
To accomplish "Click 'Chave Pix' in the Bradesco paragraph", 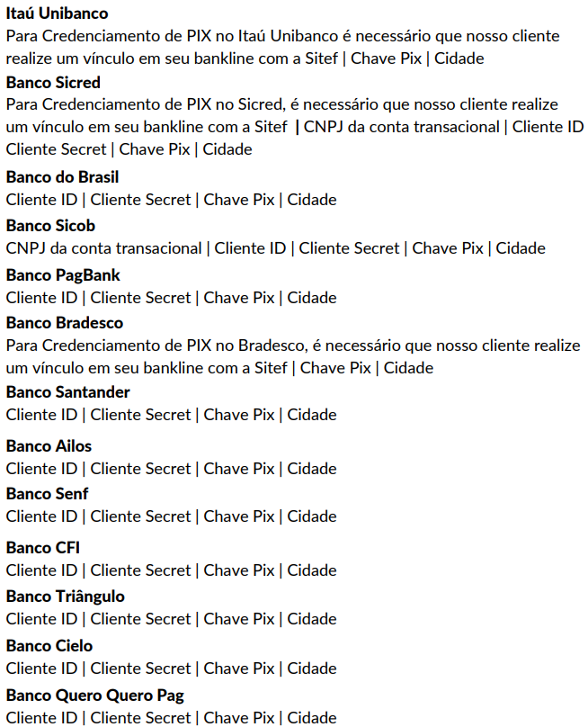I will tap(335, 368).
